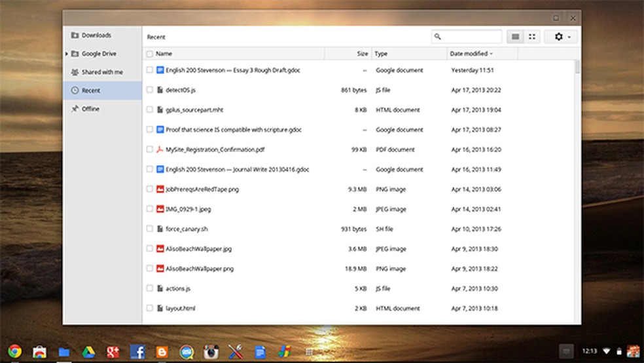Viewport: 644px width, 363px height.
Task: Switch to list view
Action: 515,37
